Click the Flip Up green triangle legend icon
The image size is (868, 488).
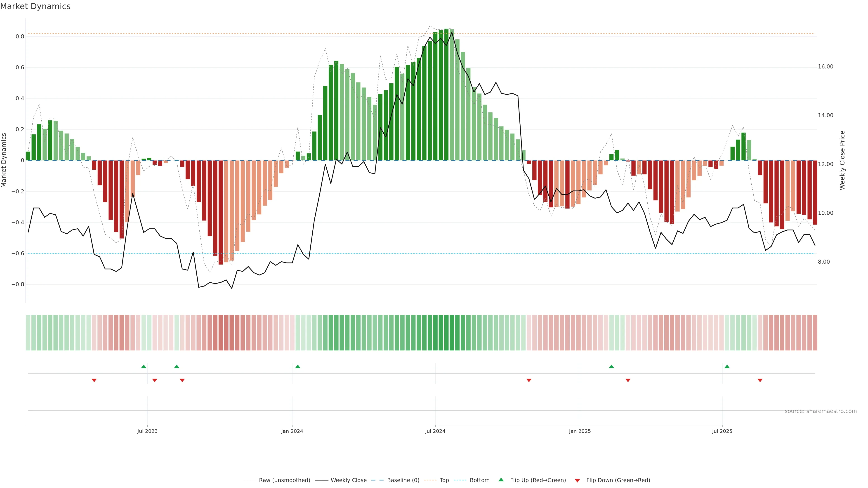click(x=501, y=480)
